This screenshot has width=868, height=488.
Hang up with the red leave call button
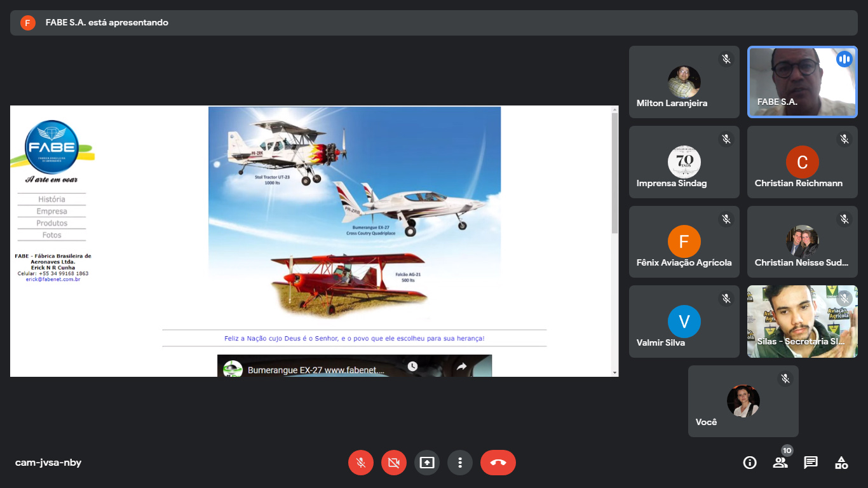498,463
